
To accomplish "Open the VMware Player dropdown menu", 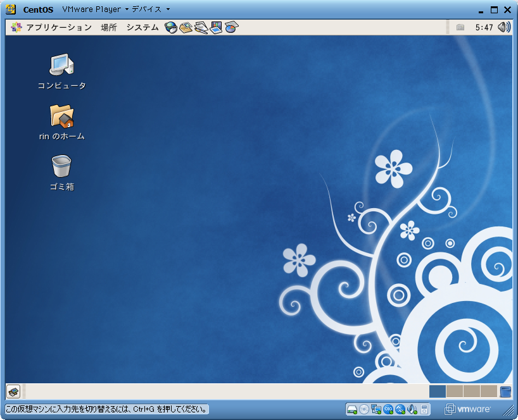I will click(95, 9).
